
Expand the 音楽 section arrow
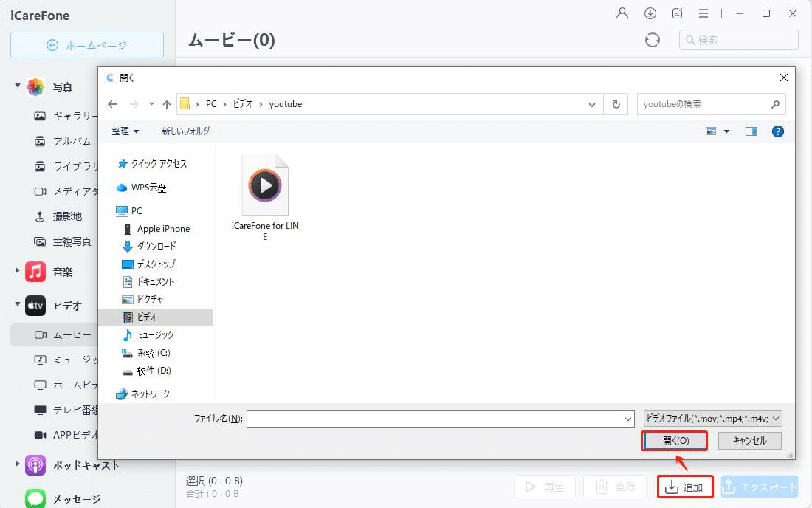pyautogui.click(x=18, y=270)
